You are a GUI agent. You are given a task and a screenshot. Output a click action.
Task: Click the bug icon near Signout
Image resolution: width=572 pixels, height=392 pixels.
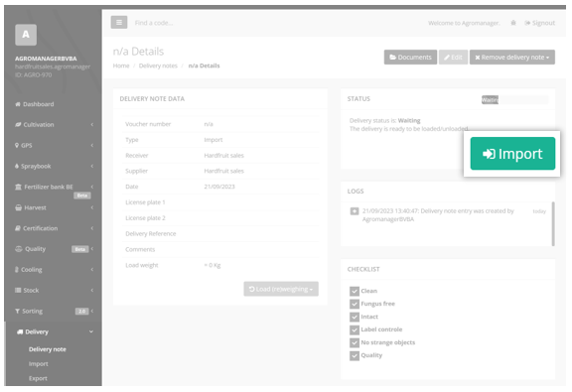513,23
